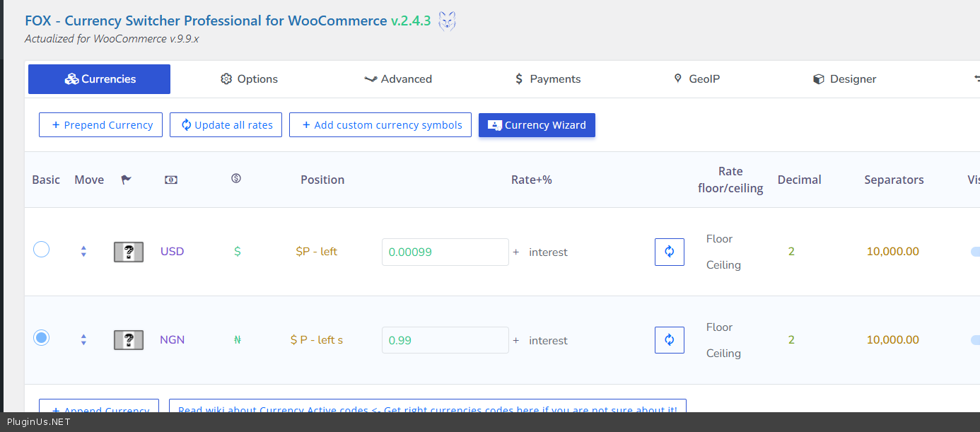The image size is (980, 432).
Task: Open NGN position dropdown '$ P - left s'
Action: pyautogui.click(x=316, y=340)
